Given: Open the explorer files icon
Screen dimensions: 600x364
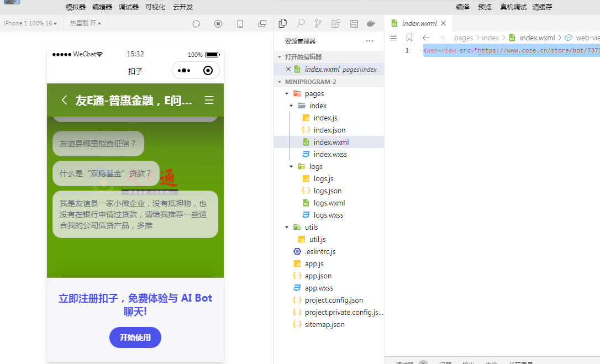Looking at the screenshot, I should [x=283, y=23].
